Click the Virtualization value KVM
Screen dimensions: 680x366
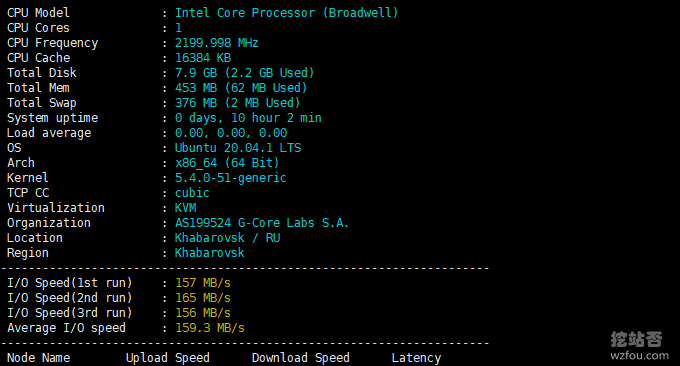[186, 208]
